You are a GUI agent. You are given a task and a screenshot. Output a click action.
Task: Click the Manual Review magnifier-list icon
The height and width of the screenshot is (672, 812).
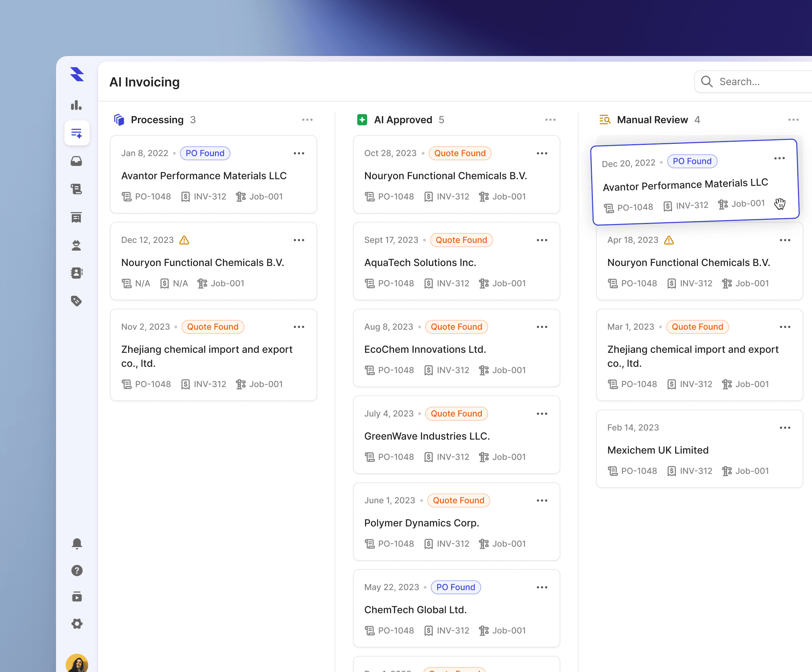[605, 120]
